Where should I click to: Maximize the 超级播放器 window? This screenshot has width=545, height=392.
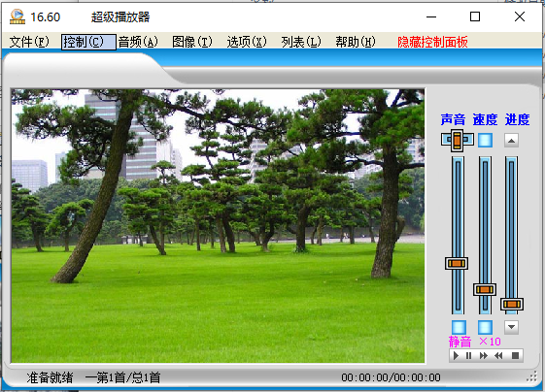coord(475,16)
